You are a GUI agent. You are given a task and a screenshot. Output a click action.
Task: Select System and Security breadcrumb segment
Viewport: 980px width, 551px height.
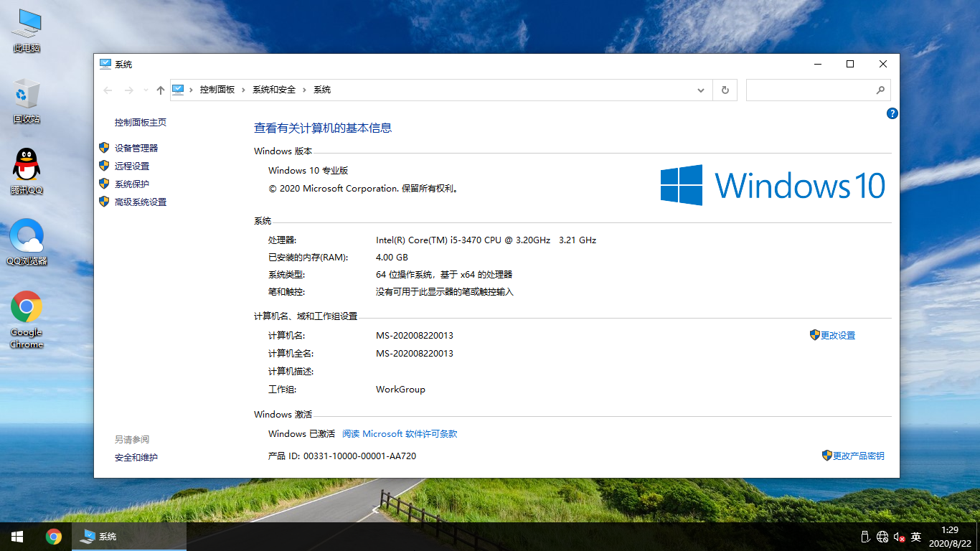tap(274, 90)
